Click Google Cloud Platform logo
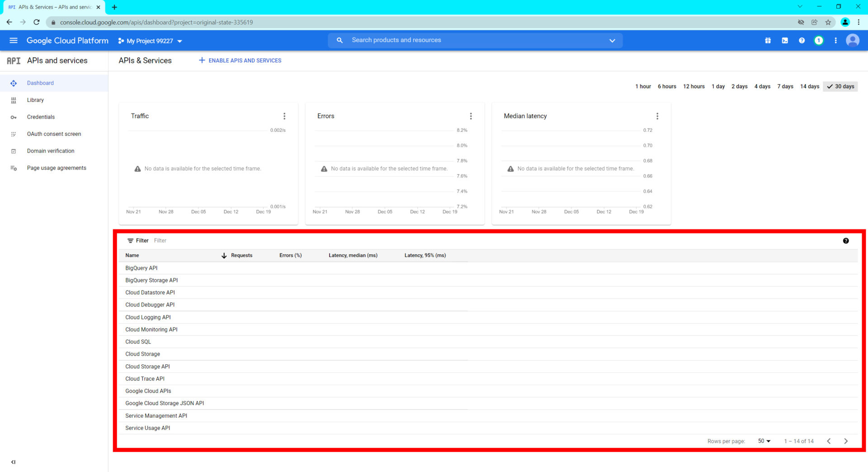Screen dimensions: 868x472 point(67,40)
